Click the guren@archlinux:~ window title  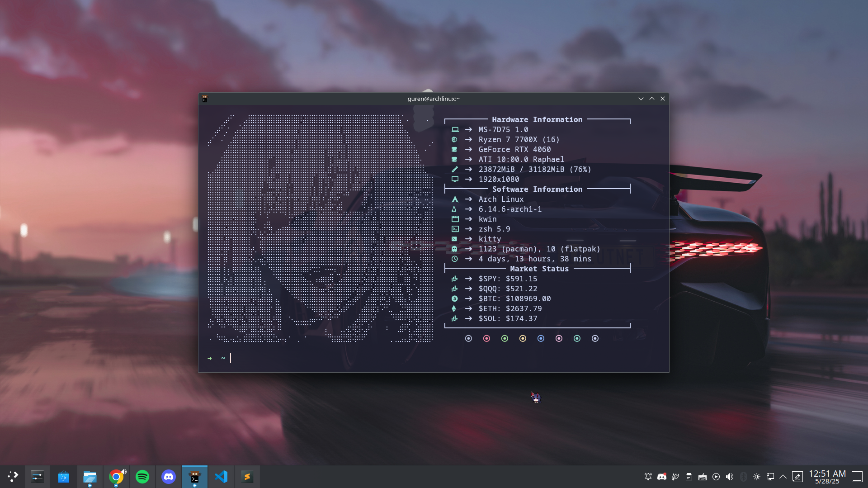coord(434,99)
